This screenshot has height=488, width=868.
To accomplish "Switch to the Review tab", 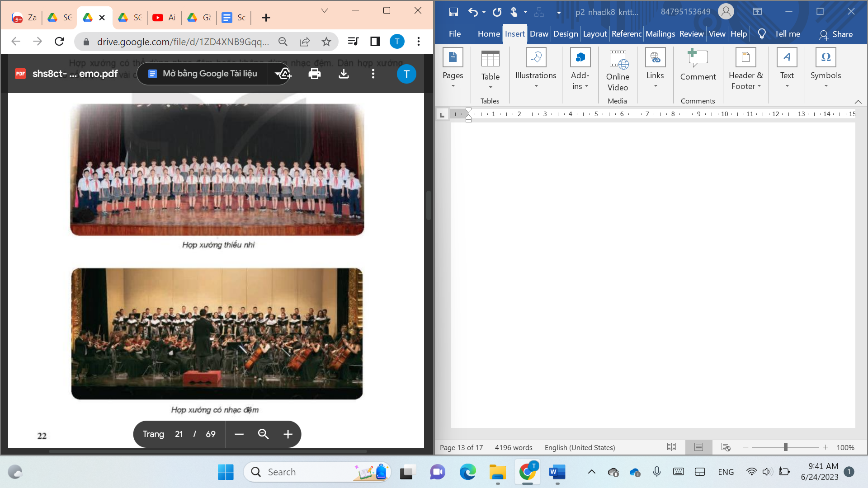I will 691,34.
